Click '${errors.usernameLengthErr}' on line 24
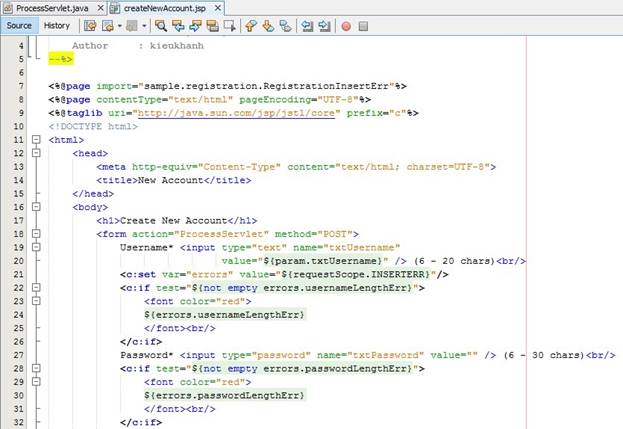623x429 pixels. click(224, 315)
